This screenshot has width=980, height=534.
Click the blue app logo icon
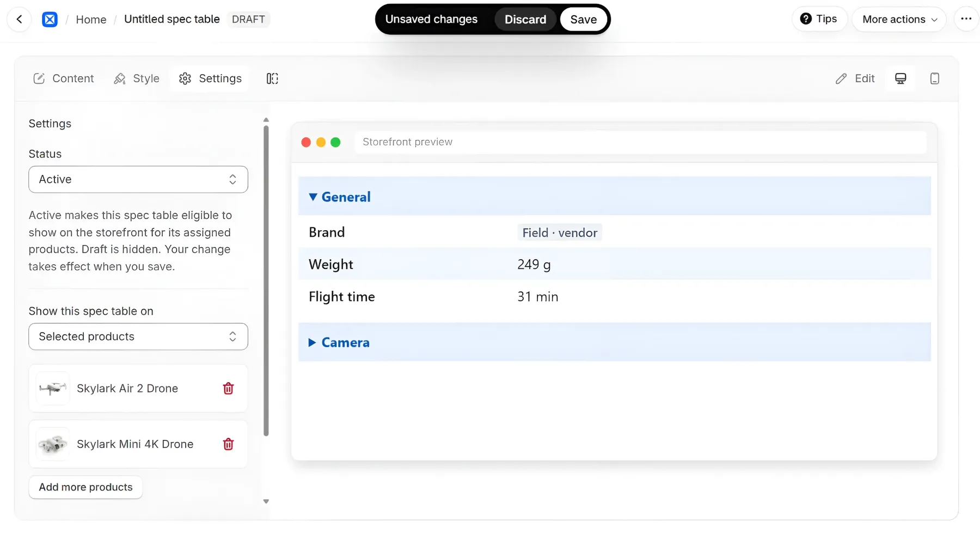[x=50, y=20]
